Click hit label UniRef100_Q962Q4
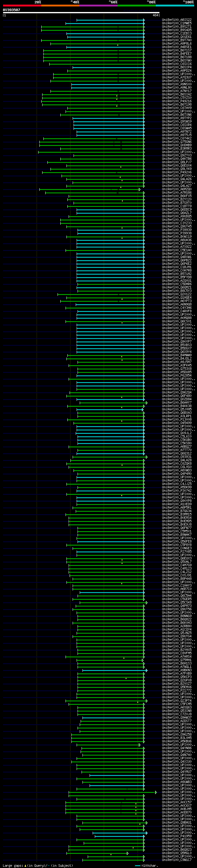 click(x=177, y=393)
